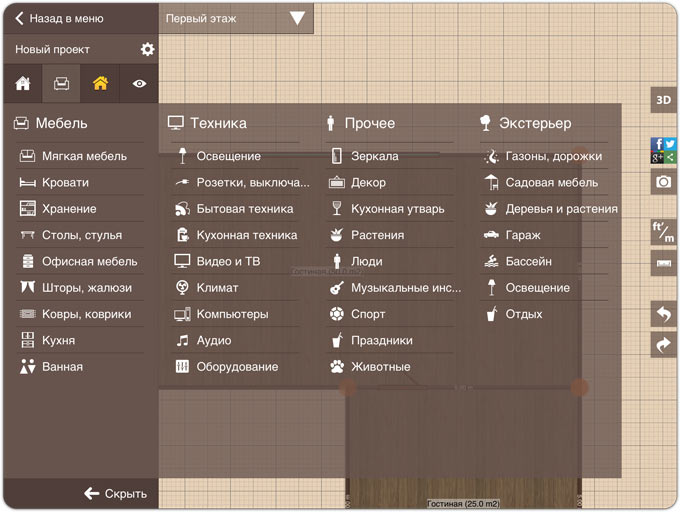This screenshot has width=680, height=512.
Task: Open the furniture catalog tab
Action: click(61, 84)
